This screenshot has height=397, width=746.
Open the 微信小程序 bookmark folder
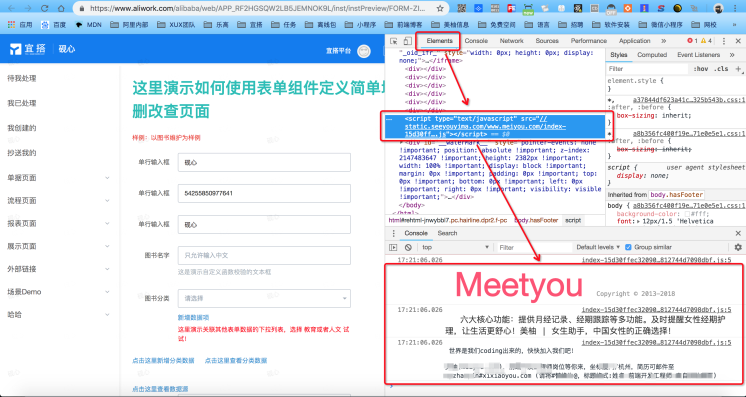pyautogui.click(x=661, y=24)
